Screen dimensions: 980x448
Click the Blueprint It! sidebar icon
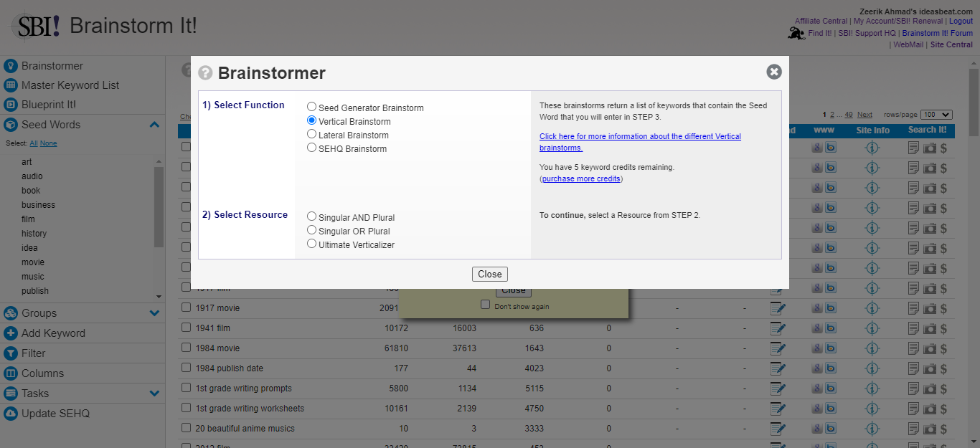coord(10,105)
